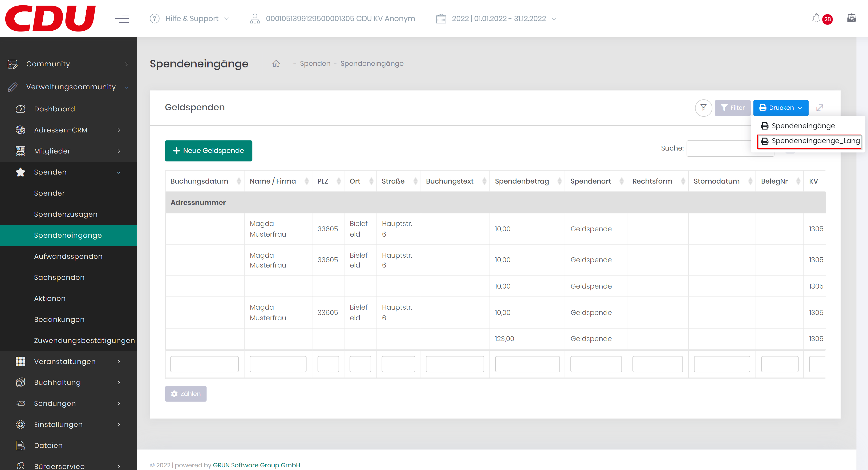Toggle the hamburger sidebar menu icon
The height and width of the screenshot is (470, 868).
click(x=122, y=19)
